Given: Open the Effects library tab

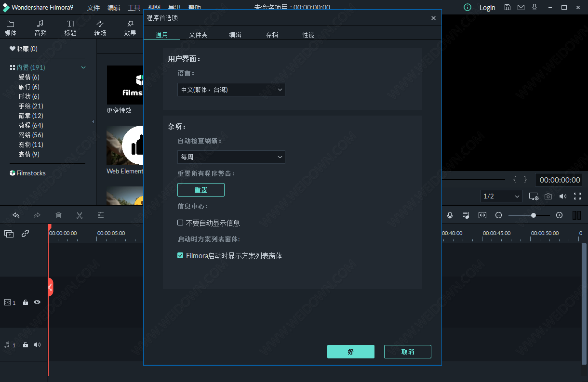Looking at the screenshot, I should point(130,28).
